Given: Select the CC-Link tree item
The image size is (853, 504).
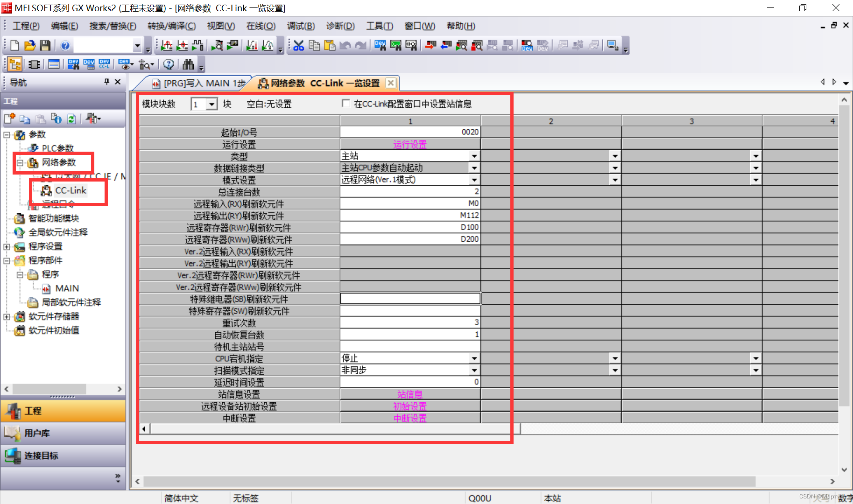Looking at the screenshot, I should 70,190.
